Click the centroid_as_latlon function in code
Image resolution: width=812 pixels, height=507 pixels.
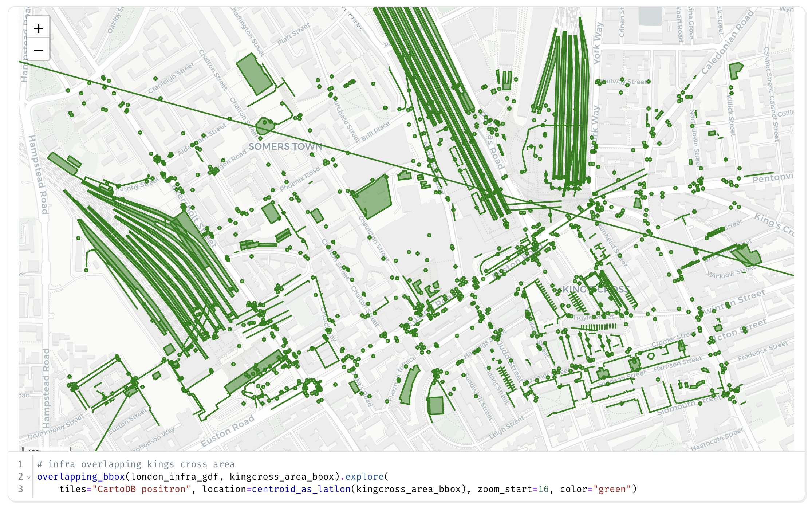(x=301, y=489)
